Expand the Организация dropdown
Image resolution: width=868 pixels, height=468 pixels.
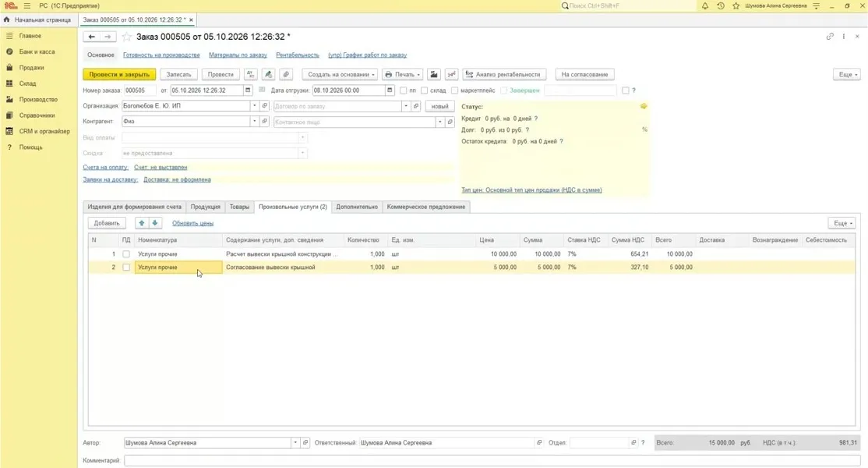click(255, 106)
